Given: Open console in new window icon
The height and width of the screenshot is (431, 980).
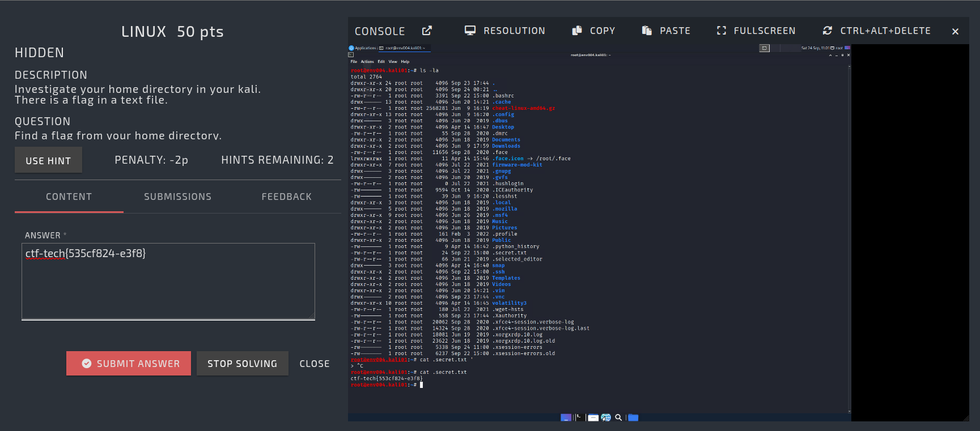Looking at the screenshot, I should pyautogui.click(x=427, y=31).
